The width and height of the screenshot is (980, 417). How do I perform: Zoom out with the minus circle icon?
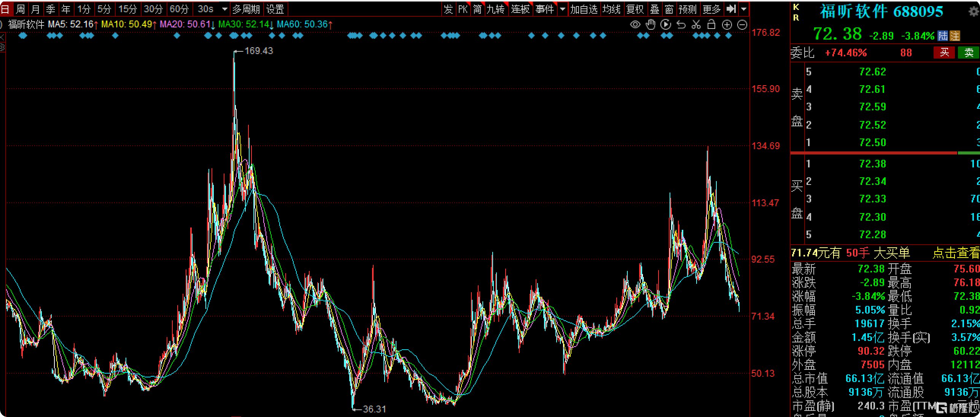[742, 25]
